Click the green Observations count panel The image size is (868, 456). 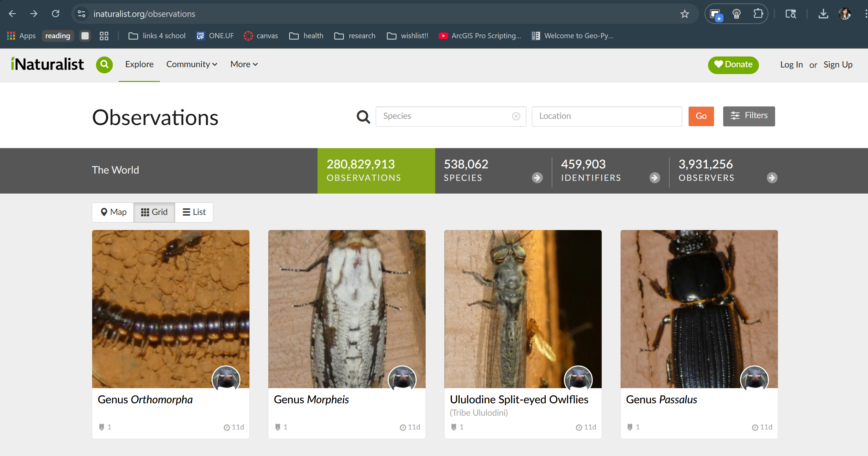click(x=376, y=170)
